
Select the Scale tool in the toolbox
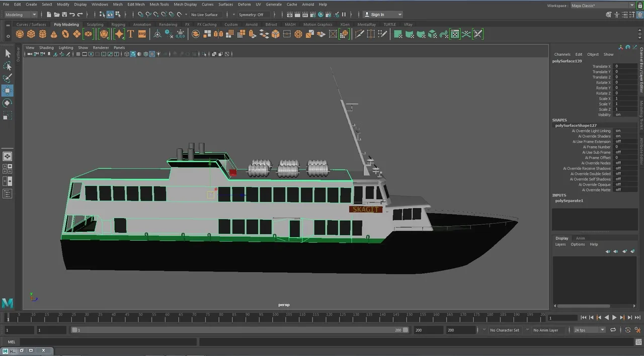click(8, 116)
